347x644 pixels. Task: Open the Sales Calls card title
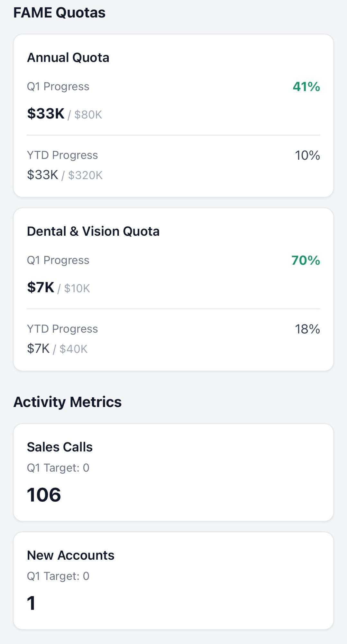click(60, 447)
